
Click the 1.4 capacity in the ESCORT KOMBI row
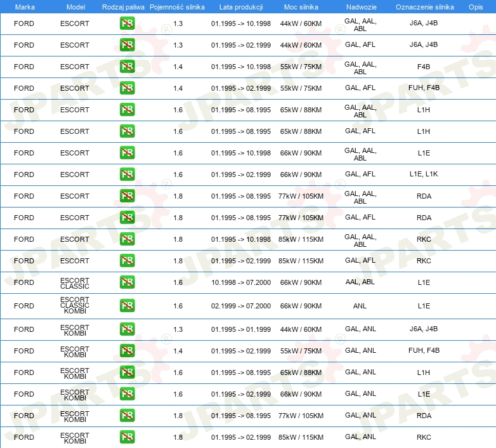[178, 351]
